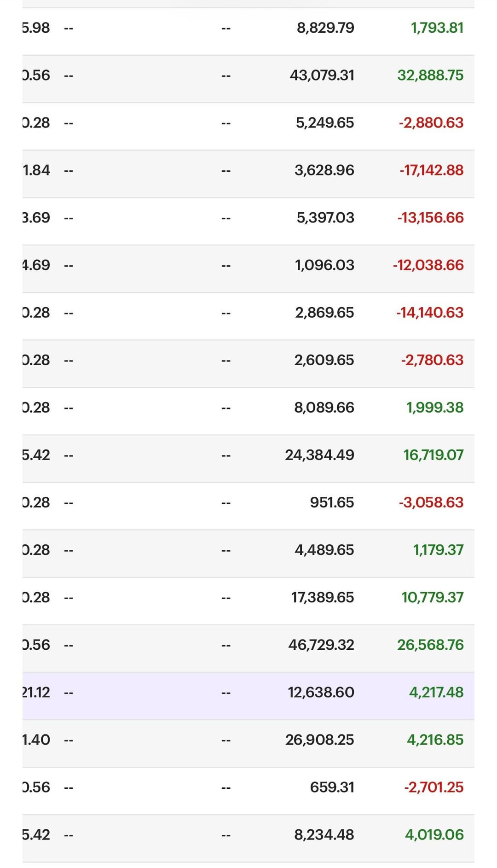
Task: Select the 1,096.03 amount cell
Action: [324, 265]
